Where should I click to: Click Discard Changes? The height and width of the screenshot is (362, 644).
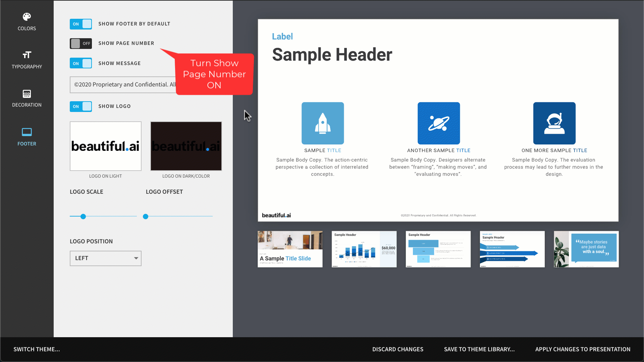pos(397,349)
